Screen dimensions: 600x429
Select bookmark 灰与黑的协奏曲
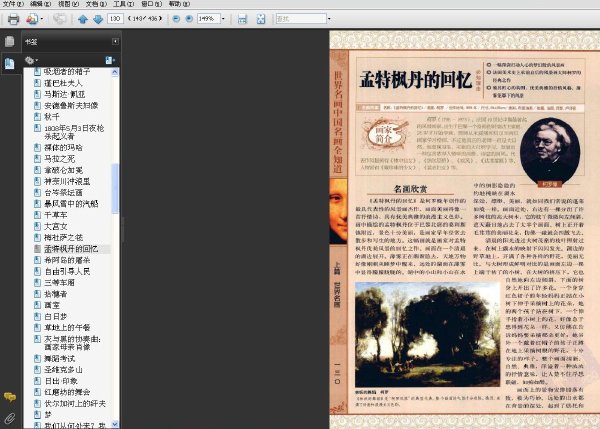(x=72, y=343)
